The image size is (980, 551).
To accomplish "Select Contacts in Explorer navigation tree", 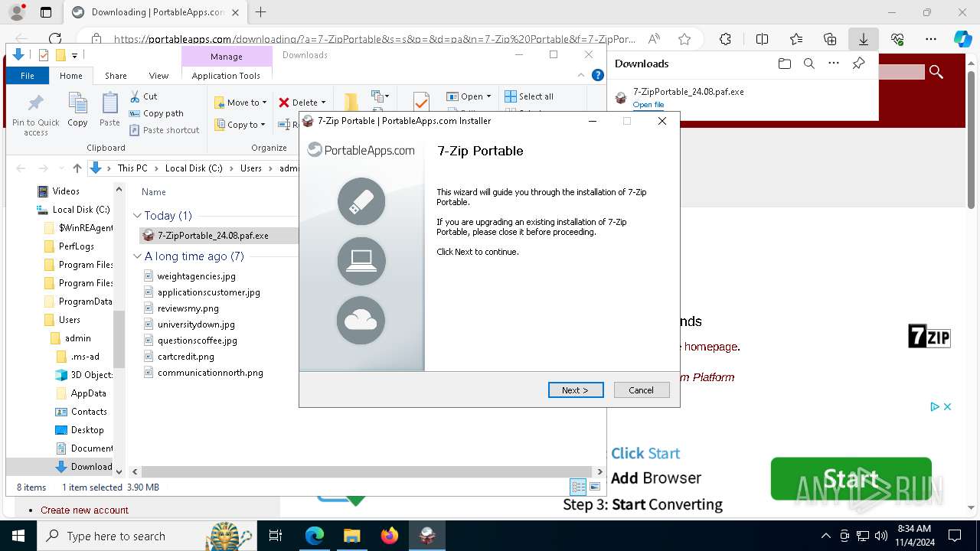I will coord(89,412).
